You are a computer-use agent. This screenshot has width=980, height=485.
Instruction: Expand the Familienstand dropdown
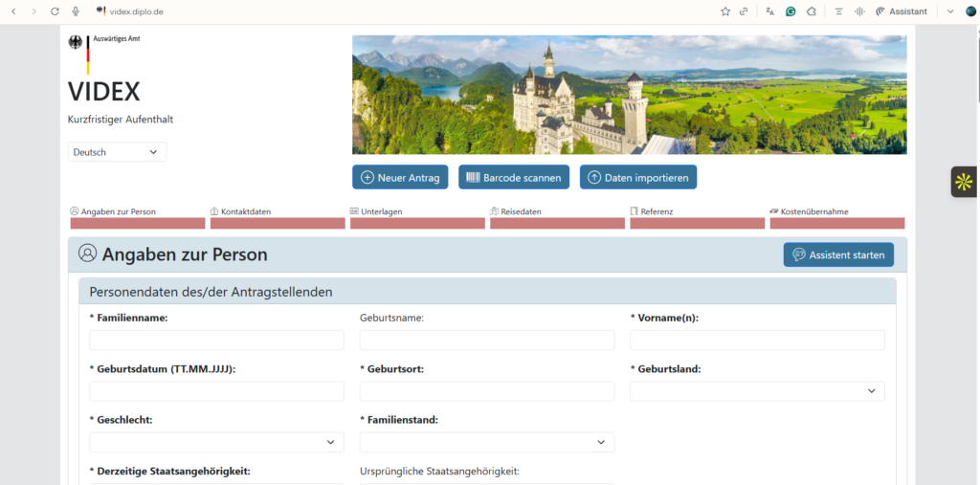click(x=486, y=442)
